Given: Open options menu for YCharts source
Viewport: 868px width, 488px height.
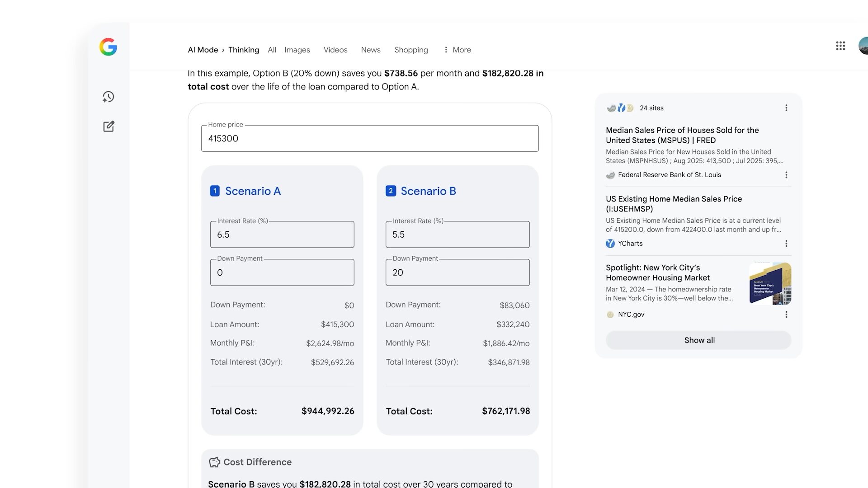Looking at the screenshot, I should 786,244.
